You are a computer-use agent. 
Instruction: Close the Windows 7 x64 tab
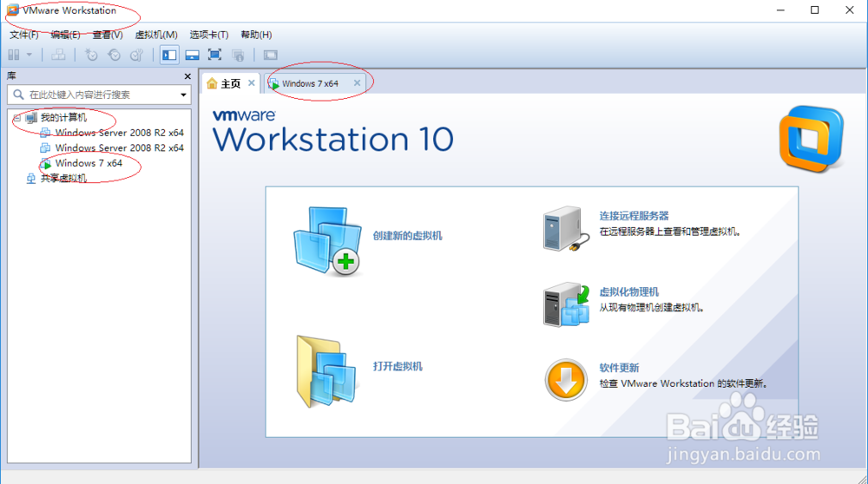point(357,83)
